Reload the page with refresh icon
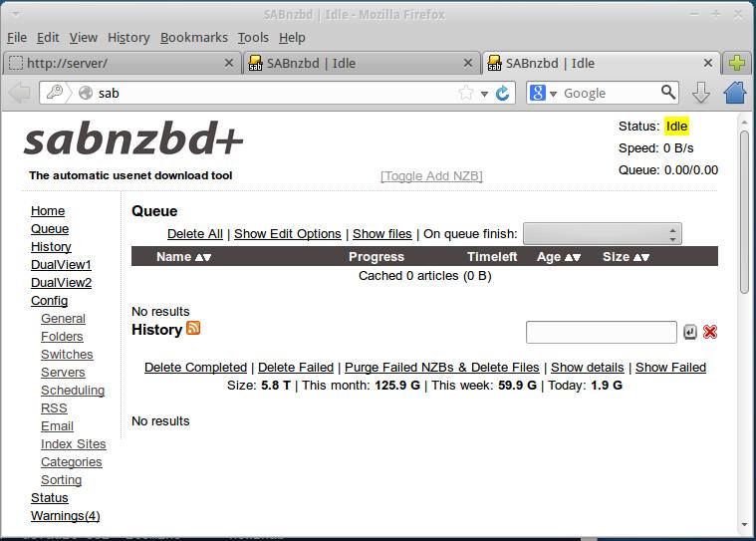Image resolution: width=756 pixels, height=541 pixels. [x=502, y=93]
